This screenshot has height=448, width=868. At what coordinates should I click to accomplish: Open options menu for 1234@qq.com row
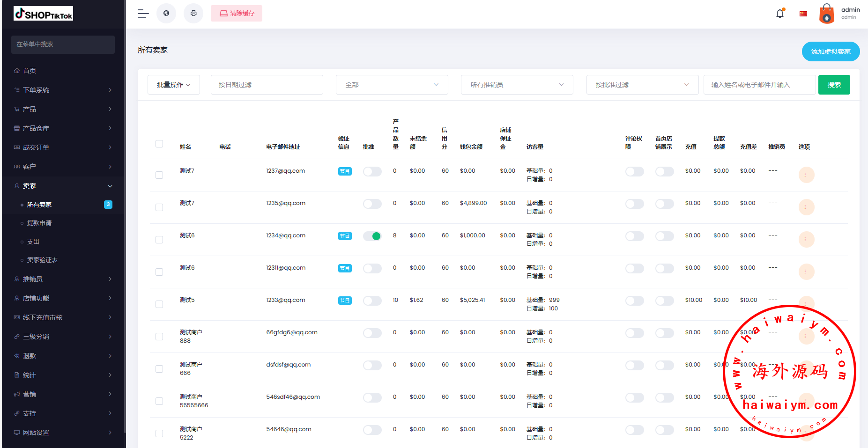pyautogui.click(x=806, y=240)
